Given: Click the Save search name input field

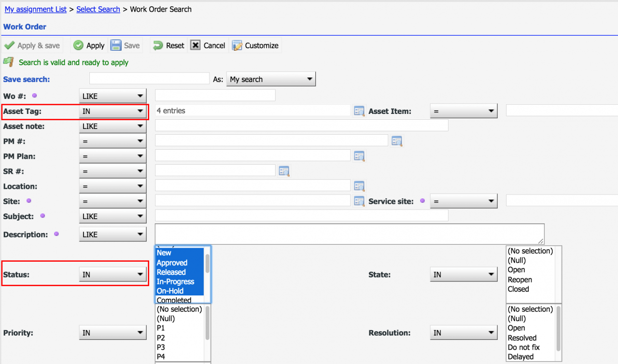Looking at the screenshot, I should click(x=149, y=78).
